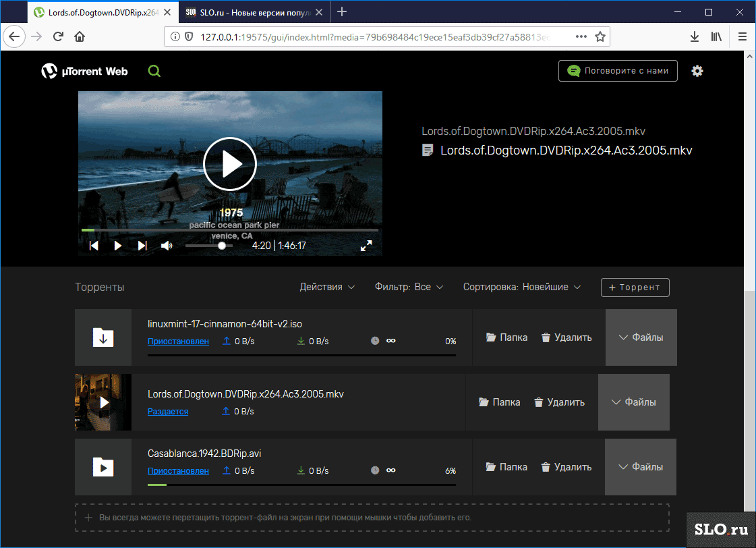
Task: Click Приостановлен status link for Casablanca
Action: pos(179,471)
